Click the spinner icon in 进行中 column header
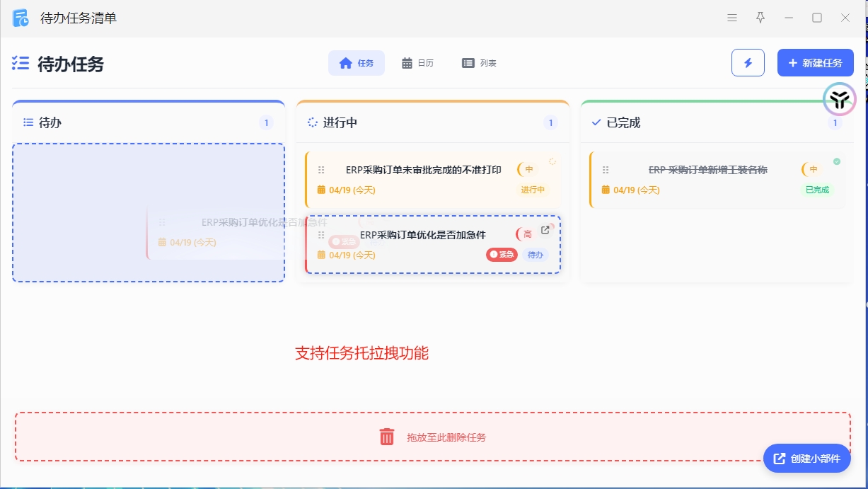Viewport: 868px width, 489px height. 313,122
